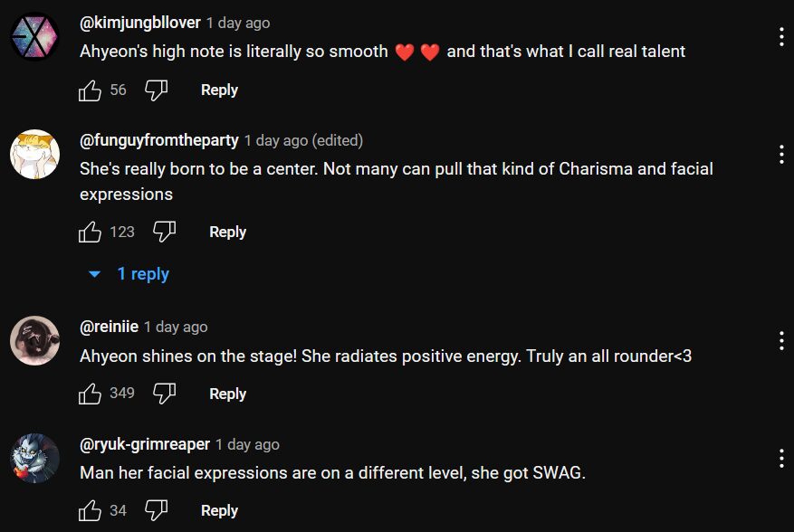Open options menu for @ryuk-grimreaper's comment
794x532 pixels.
[x=780, y=458]
